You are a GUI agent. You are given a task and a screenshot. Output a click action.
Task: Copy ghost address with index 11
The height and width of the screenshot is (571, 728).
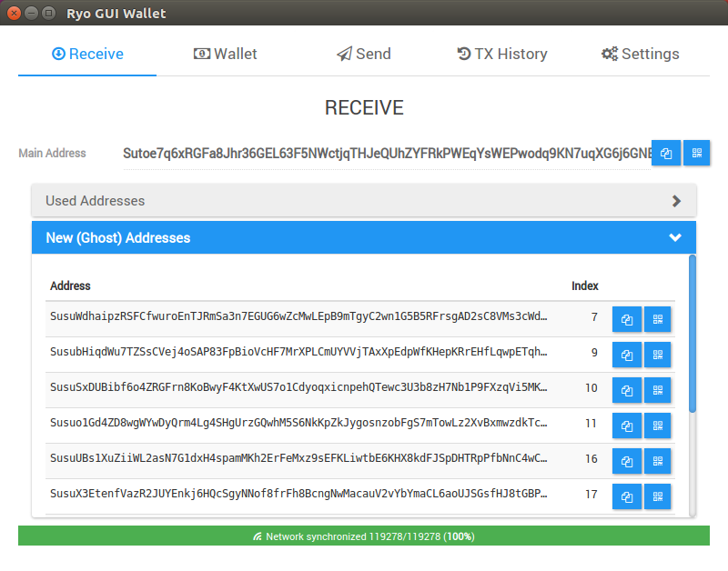point(627,426)
